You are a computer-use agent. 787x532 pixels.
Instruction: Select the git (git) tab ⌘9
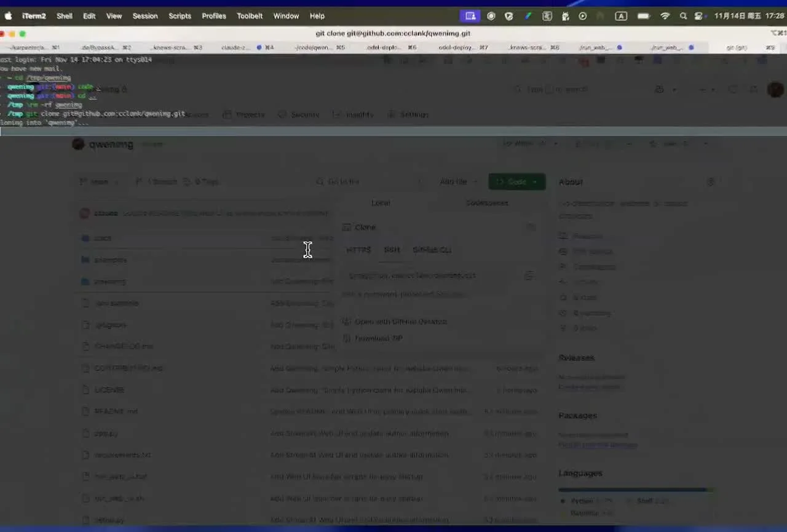(x=745, y=47)
